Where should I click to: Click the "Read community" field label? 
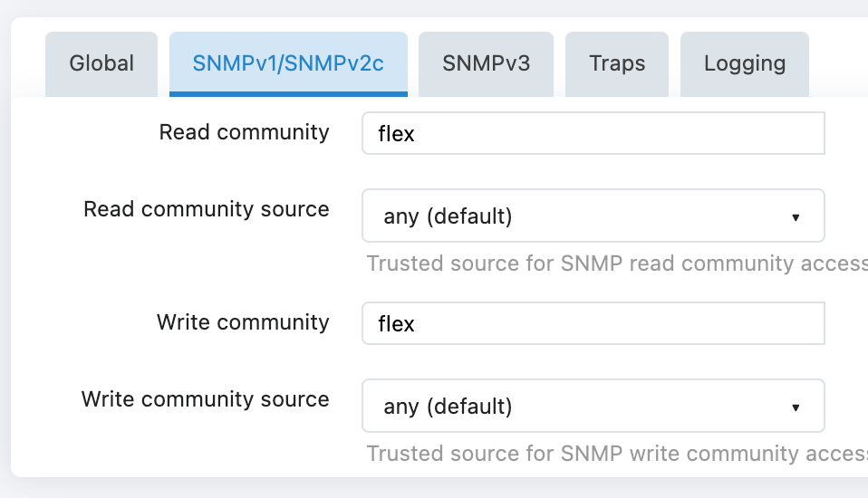click(244, 132)
